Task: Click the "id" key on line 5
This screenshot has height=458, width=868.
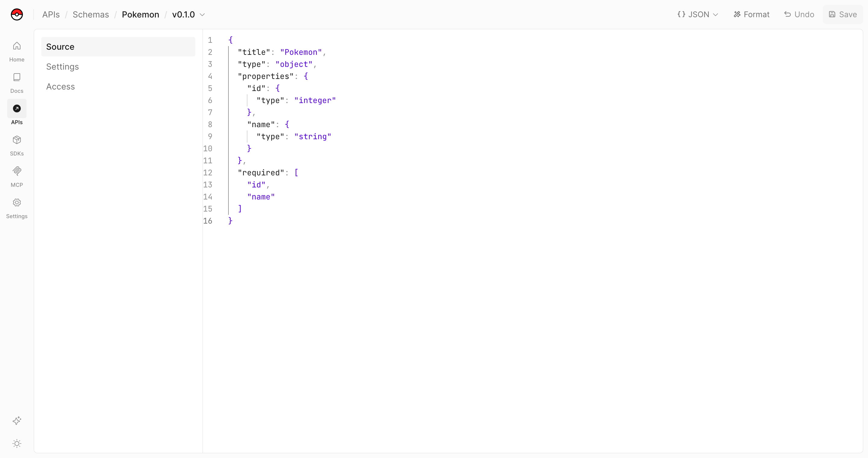Action: coord(256,88)
